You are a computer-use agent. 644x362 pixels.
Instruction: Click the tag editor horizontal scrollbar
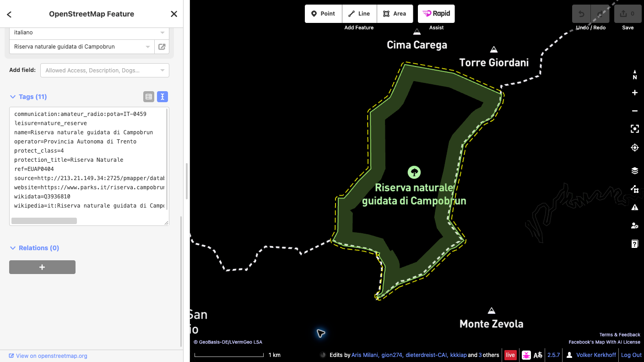(44, 221)
